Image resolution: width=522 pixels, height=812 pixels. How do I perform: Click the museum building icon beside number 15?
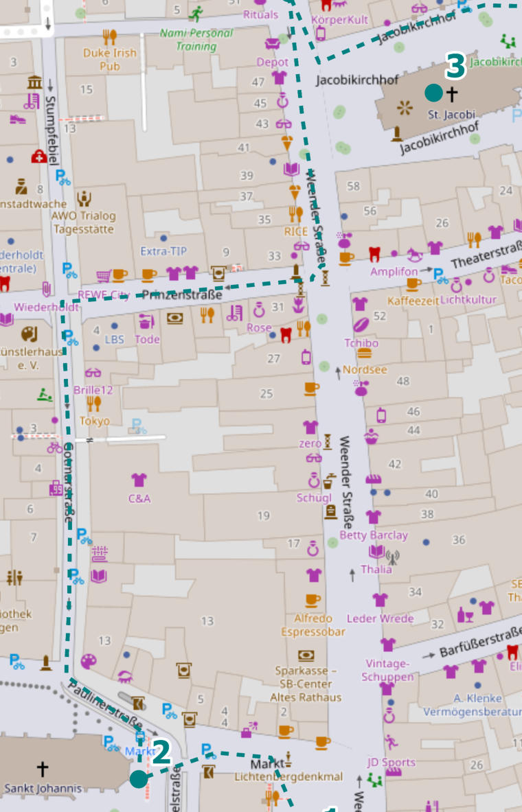[x=35, y=82]
